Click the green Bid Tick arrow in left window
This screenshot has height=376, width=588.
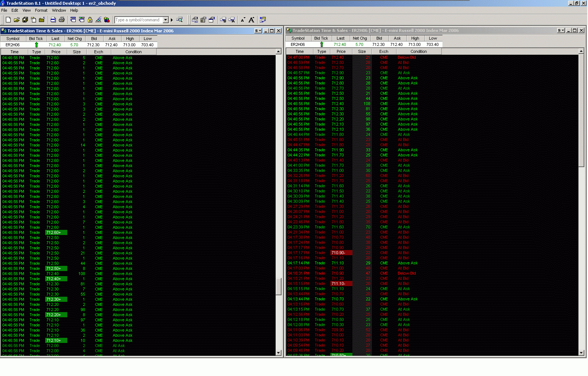pyautogui.click(x=36, y=45)
